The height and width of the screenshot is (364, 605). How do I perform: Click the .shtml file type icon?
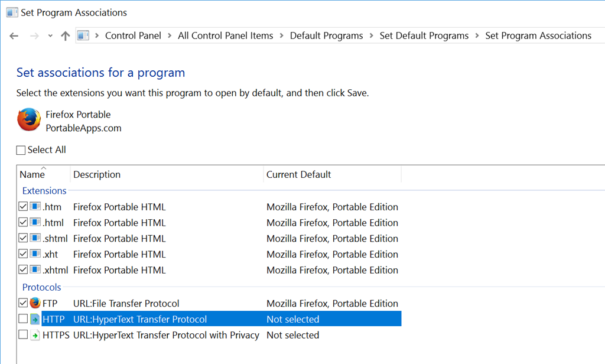pos(35,238)
